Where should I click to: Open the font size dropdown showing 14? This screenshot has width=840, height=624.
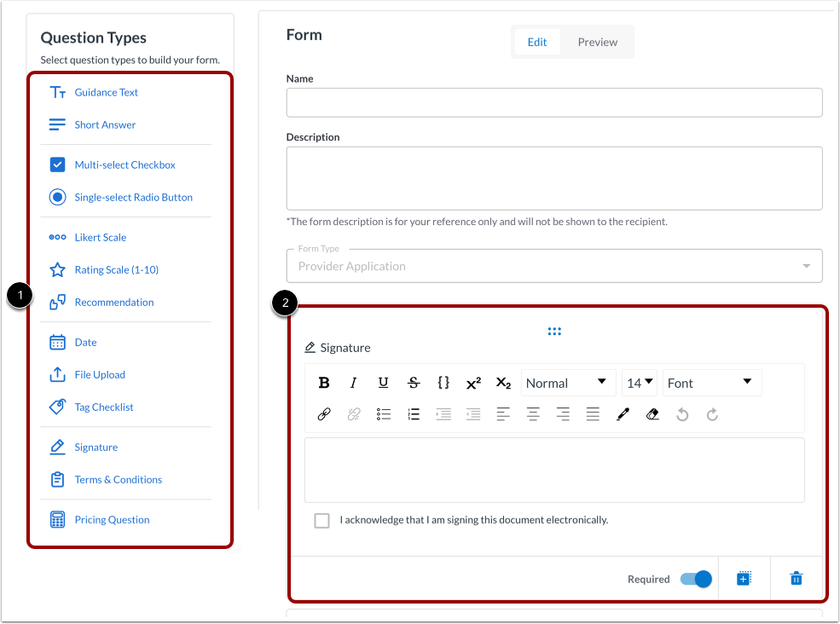(x=640, y=383)
